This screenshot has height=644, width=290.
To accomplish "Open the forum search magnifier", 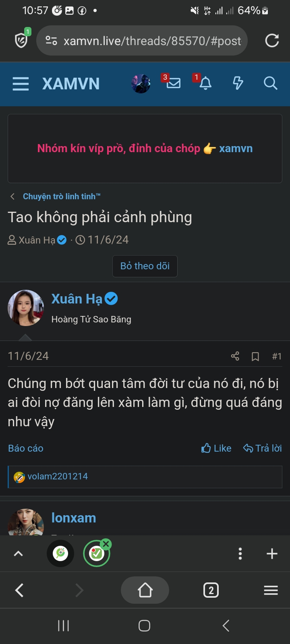I will click(x=270, y=83).
